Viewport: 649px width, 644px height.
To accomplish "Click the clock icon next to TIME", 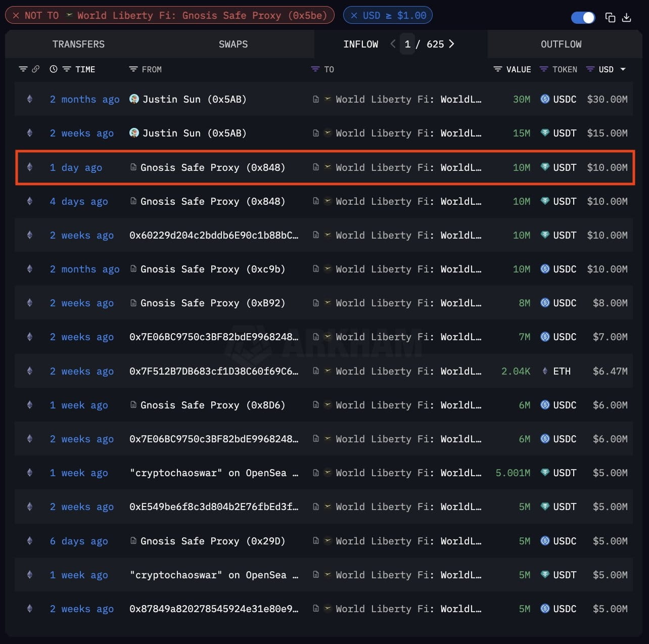I will (54, 69).
